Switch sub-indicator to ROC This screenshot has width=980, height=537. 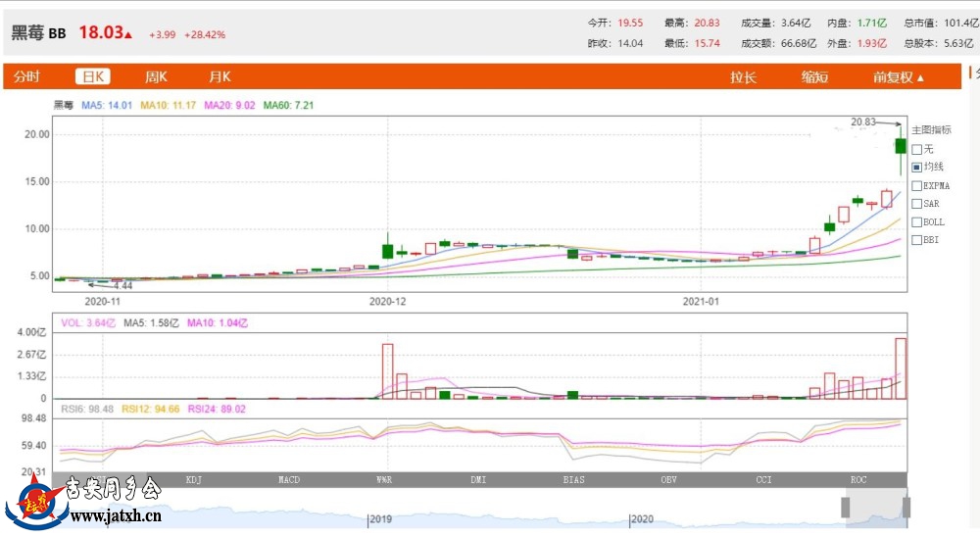coord(858,480)
